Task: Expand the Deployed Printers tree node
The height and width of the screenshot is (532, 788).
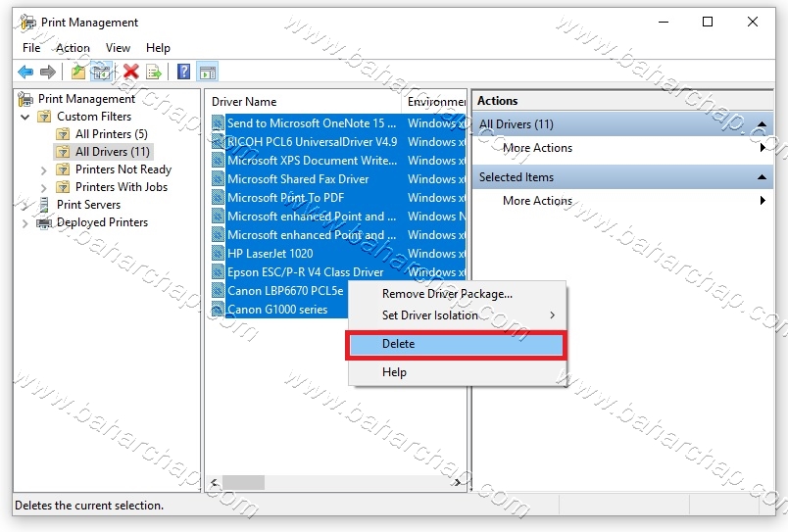Action: click(x=25, y=223)
